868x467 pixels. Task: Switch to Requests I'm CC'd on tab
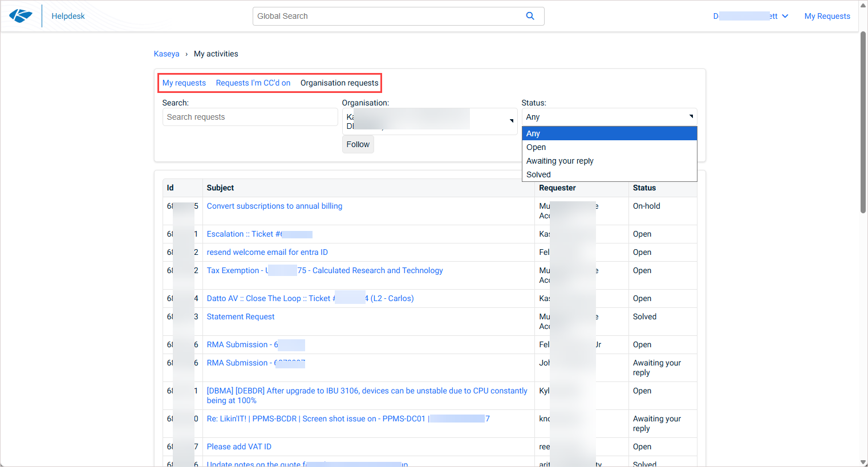pos(253,83)
